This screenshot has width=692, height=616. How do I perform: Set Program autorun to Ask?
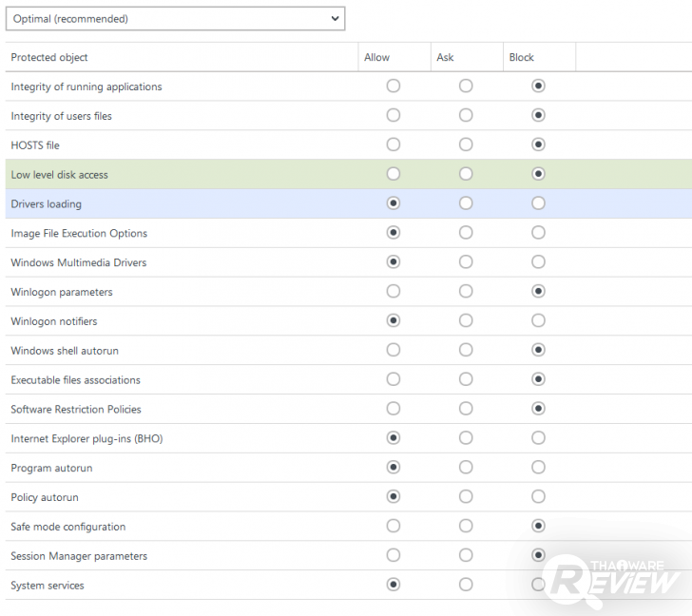(466, 468)
